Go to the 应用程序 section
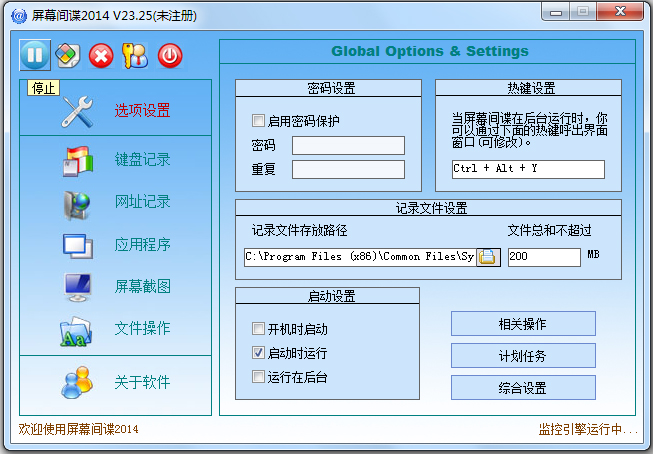 (142, 245)
